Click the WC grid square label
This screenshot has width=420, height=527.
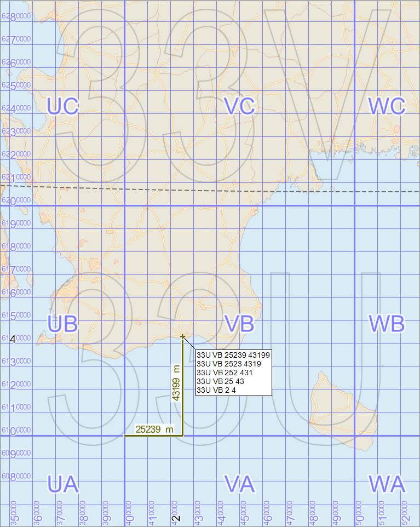click(x=387, y=106)
